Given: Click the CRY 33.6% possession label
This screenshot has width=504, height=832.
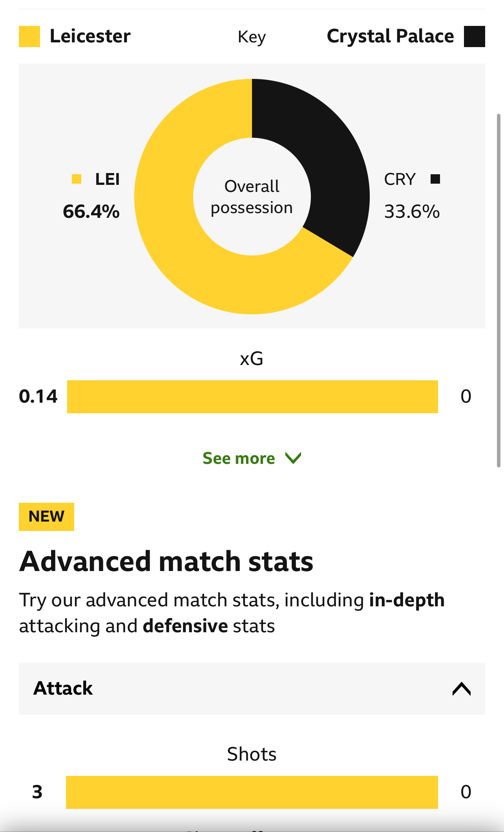Looking at the screenshot, I should pos(412,195).
